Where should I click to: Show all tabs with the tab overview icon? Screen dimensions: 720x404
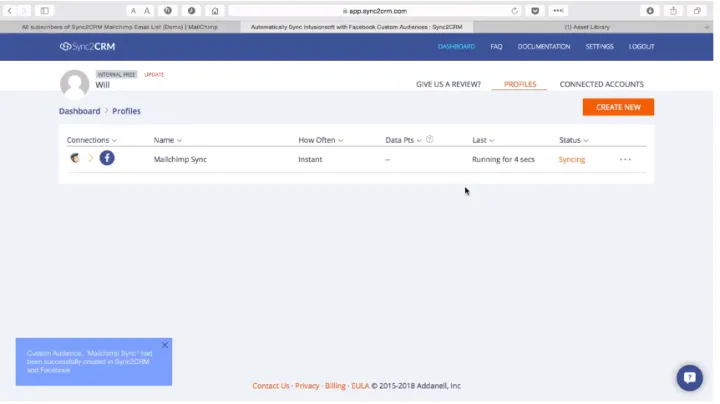click(x=697, y=11)
